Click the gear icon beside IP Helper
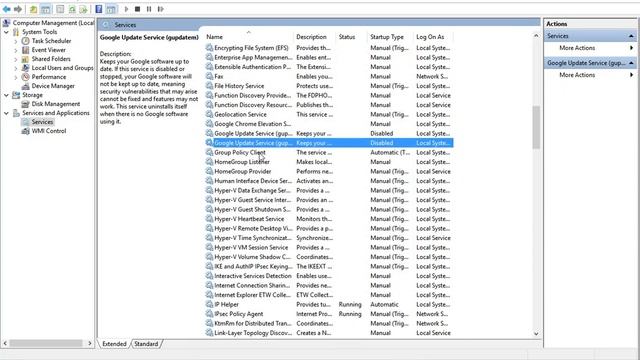640x360 pixels. [209, 304]
